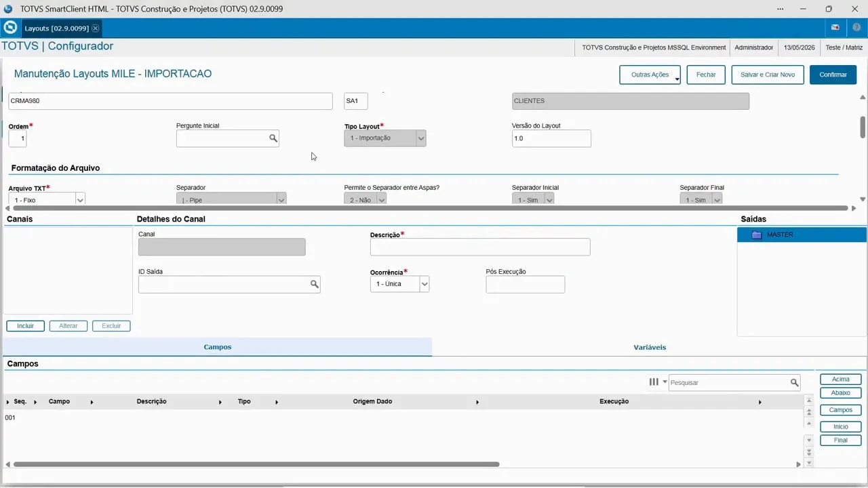Screen dimensions: 868x488
Task: Jump to last grid row arrow
Action: click(x=808, y=463)
